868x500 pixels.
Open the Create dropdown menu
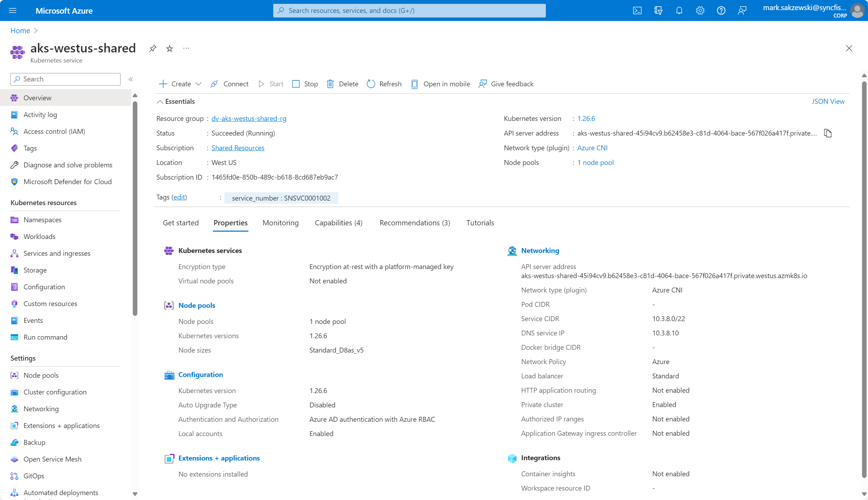(180, 84)
